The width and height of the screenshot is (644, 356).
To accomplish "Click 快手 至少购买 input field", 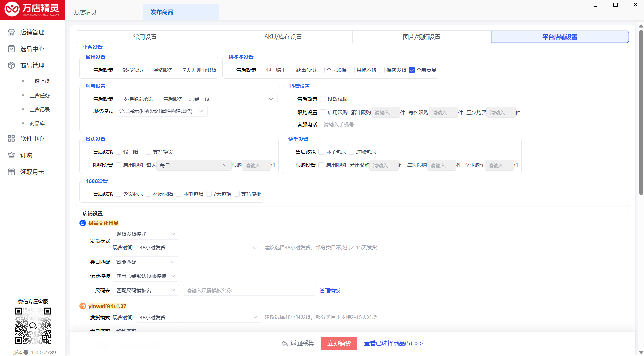I will click(x=499, y=165).
